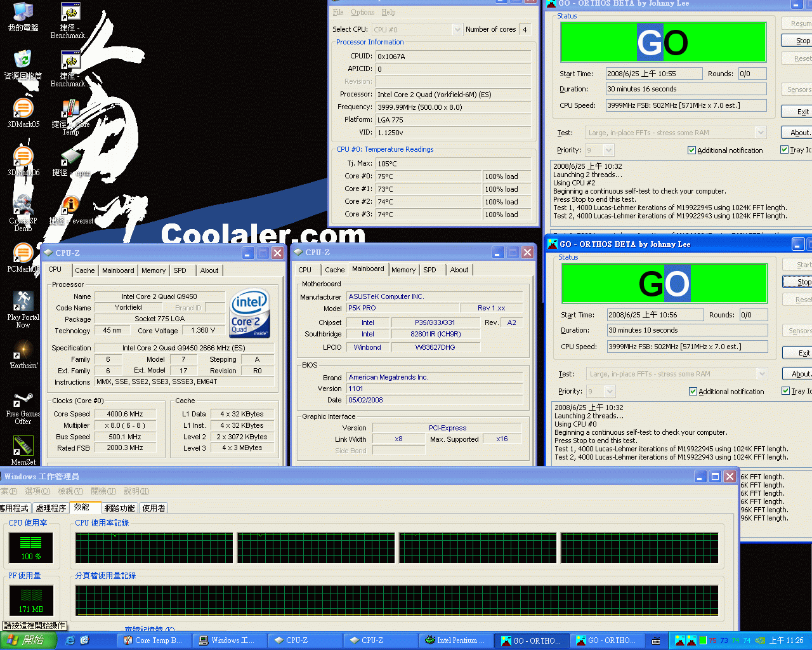
Task: Click Exit in top ORTHOS window
Action: pos(797,112)
